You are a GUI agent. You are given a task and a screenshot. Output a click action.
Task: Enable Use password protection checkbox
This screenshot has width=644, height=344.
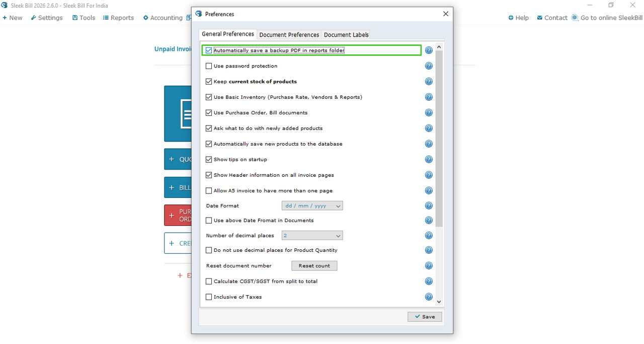pyautogui.click(x=209, y=66)
